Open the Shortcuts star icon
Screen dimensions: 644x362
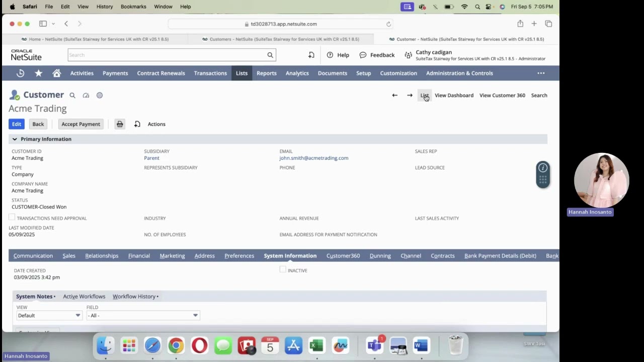pos(38,73)
